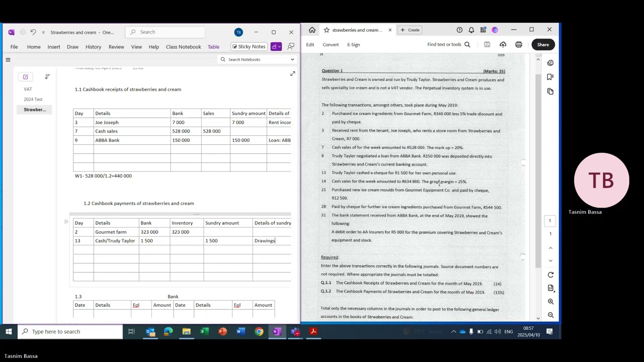The image size is (644, 362).
Task: Select the Strawber... page in list
Action: (35, 110)
